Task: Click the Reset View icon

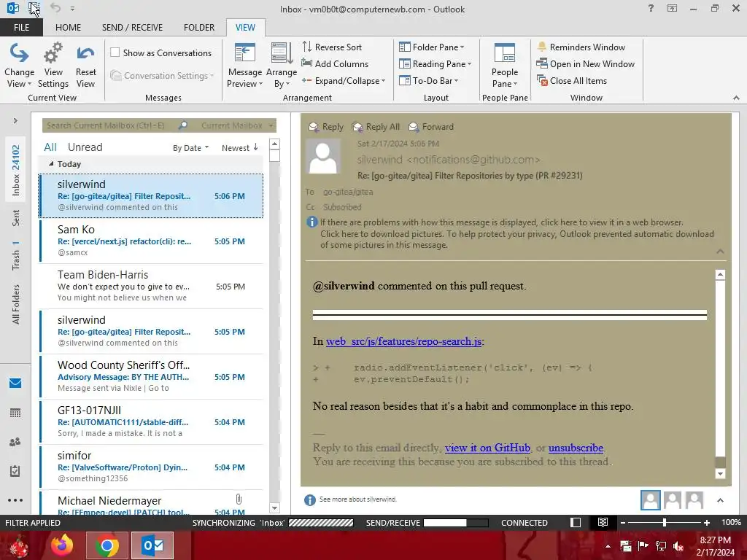Action: (x=86, y=53)
